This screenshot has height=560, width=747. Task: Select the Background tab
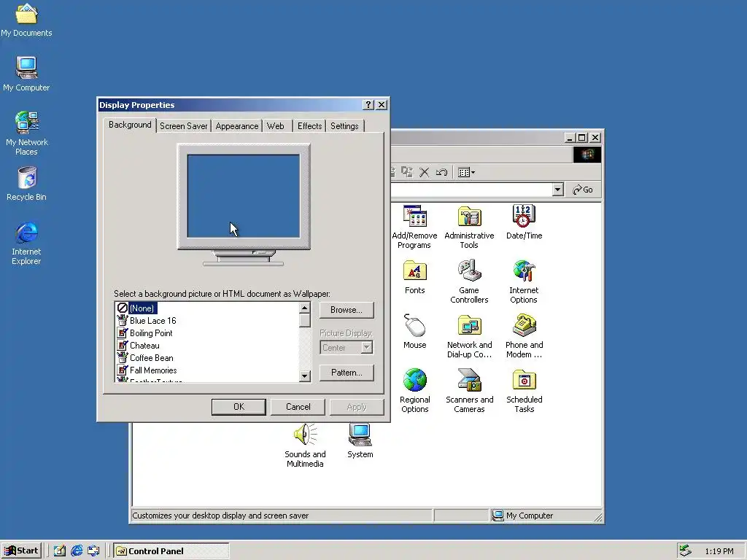pos(130,125)
